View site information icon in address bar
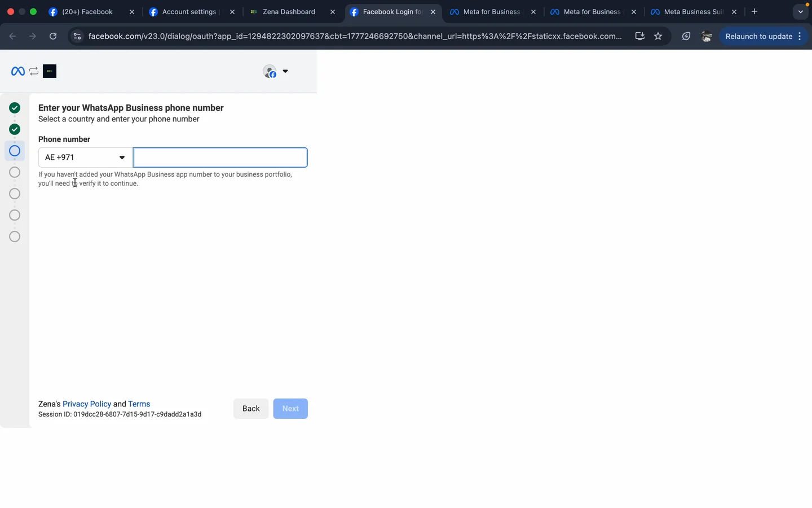 pos(77,36)
